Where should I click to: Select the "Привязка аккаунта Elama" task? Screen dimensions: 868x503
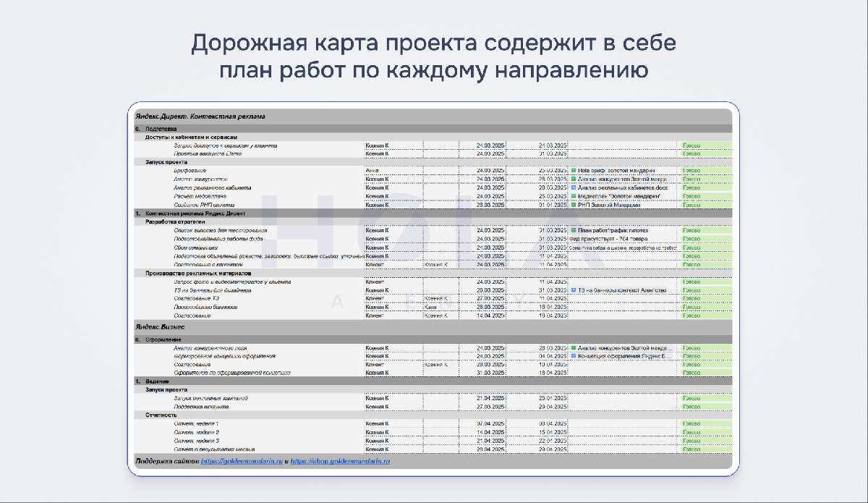tap(206, 153)
